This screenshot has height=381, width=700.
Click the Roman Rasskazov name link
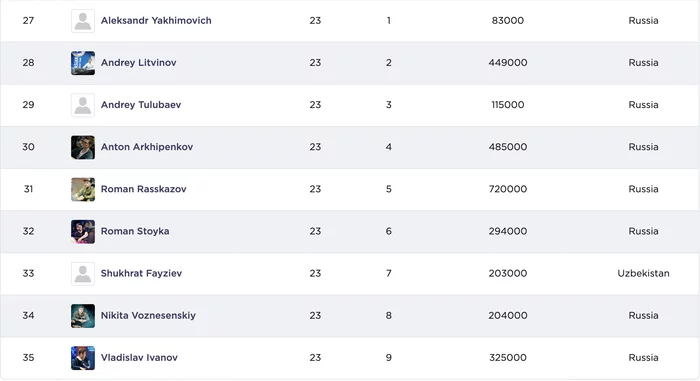click(143, 189)
